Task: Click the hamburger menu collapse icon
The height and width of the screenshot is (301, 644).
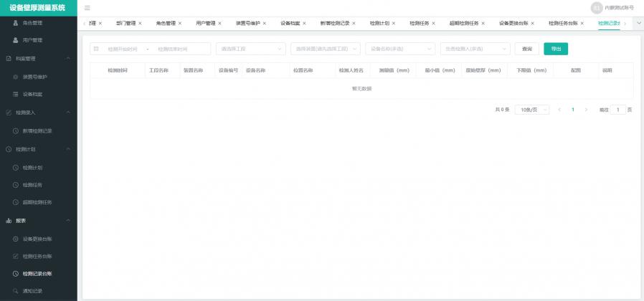Action: click(87, 8)
